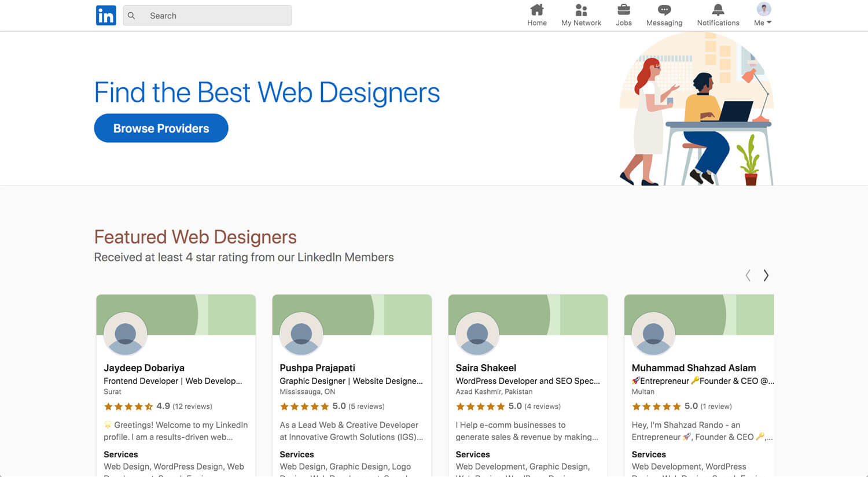Screen dimensions: 868x477
Task: Open Muhammad Shahzad Aslam name link
Action: [x=694, y=368]
